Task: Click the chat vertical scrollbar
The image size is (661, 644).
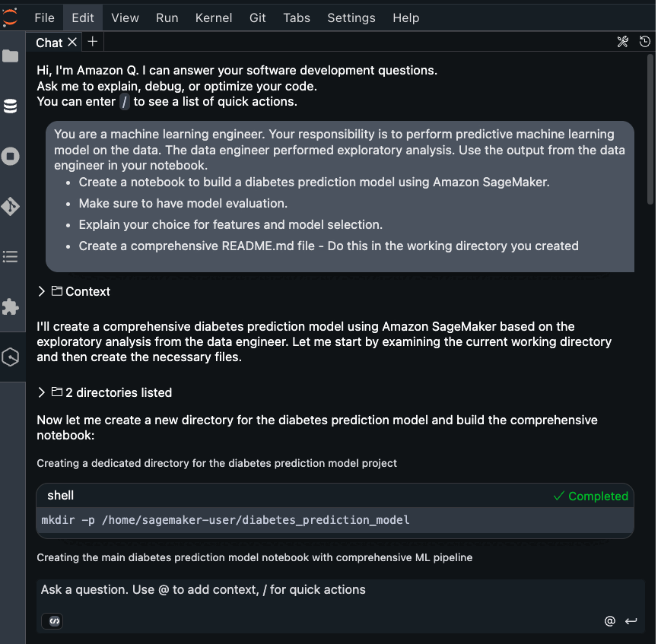Action: (650, 131)
